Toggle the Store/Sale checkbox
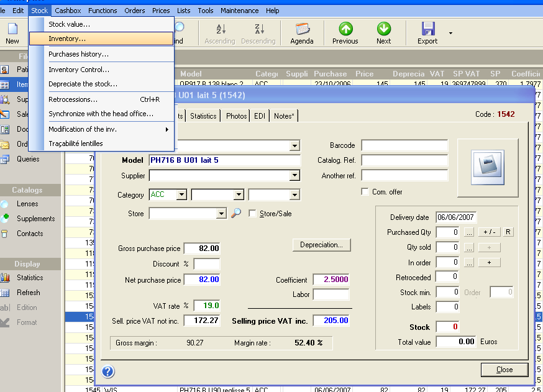This screenshot has width=543, height=392. click(x=252, y=213)
